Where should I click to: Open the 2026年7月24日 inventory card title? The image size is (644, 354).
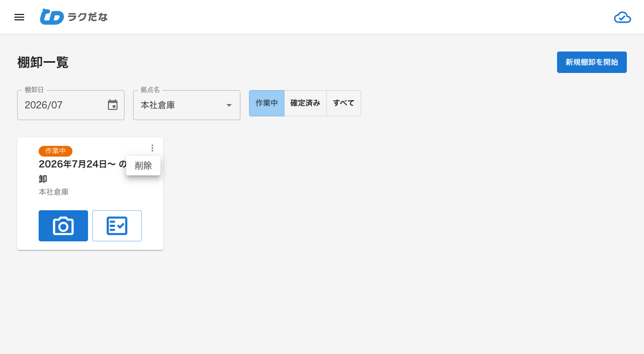click(83, 172)
